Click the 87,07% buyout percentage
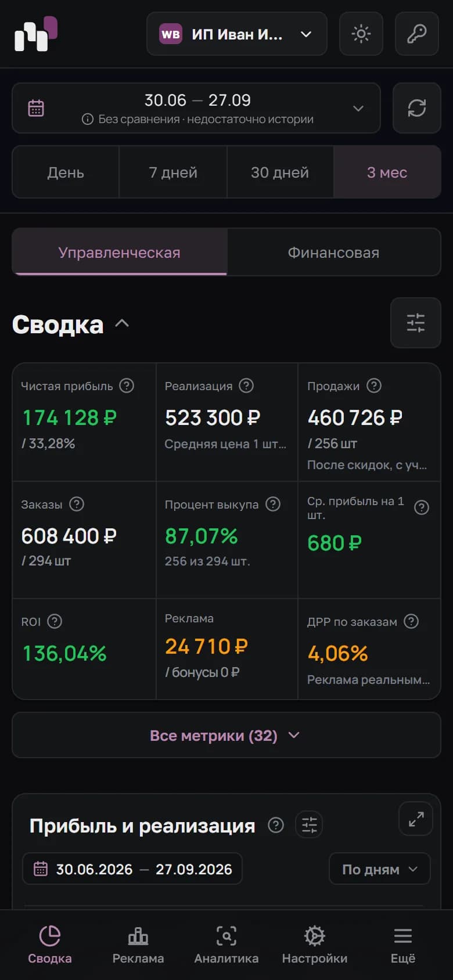 tap(202, 536)
